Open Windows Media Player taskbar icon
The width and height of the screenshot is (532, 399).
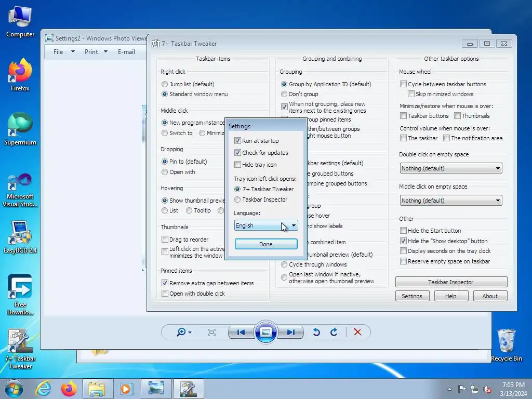[x=126, y=389]
